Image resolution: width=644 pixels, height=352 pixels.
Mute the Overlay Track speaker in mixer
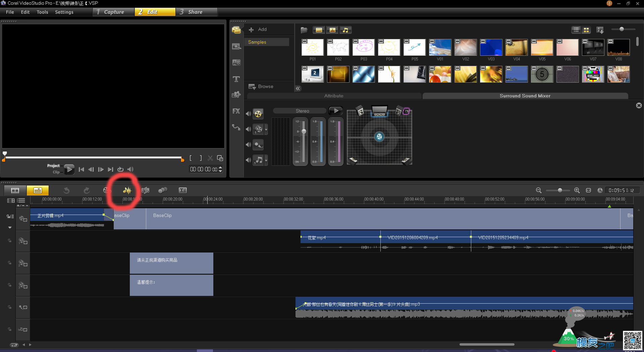248,129
